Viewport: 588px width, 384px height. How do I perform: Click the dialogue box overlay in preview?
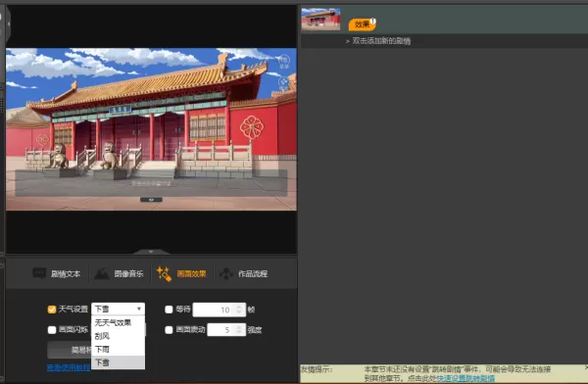coord(151,183)
